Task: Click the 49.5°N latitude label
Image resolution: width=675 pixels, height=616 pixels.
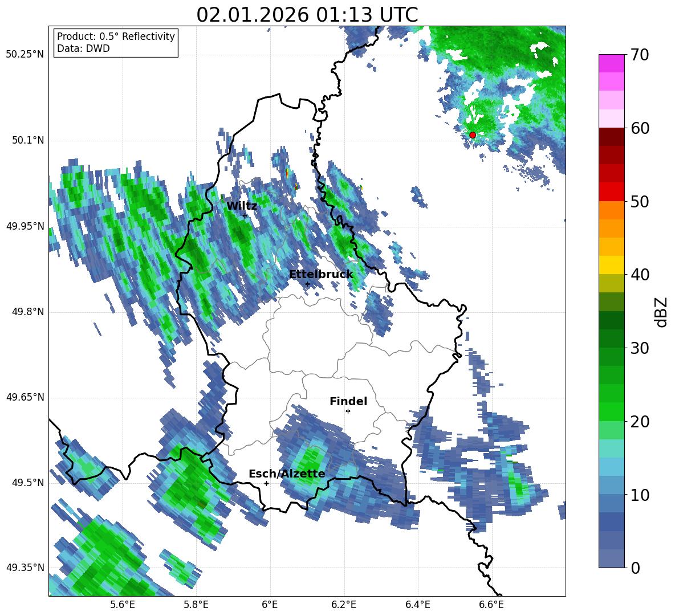Action: (x=28, y=483)
